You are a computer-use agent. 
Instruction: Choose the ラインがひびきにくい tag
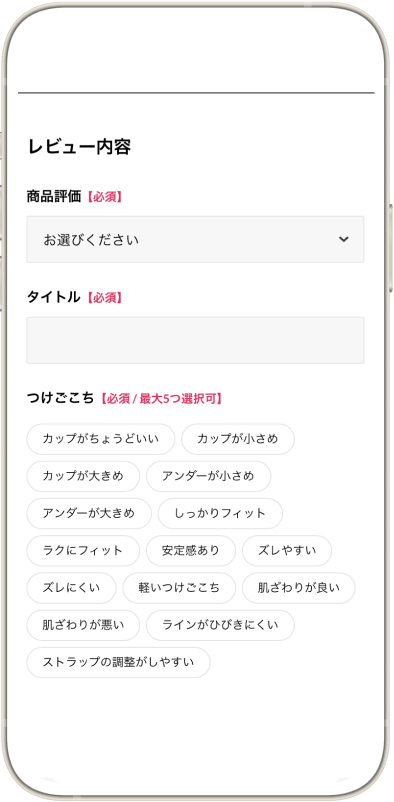pyautogui.click(x=220, y=625)
